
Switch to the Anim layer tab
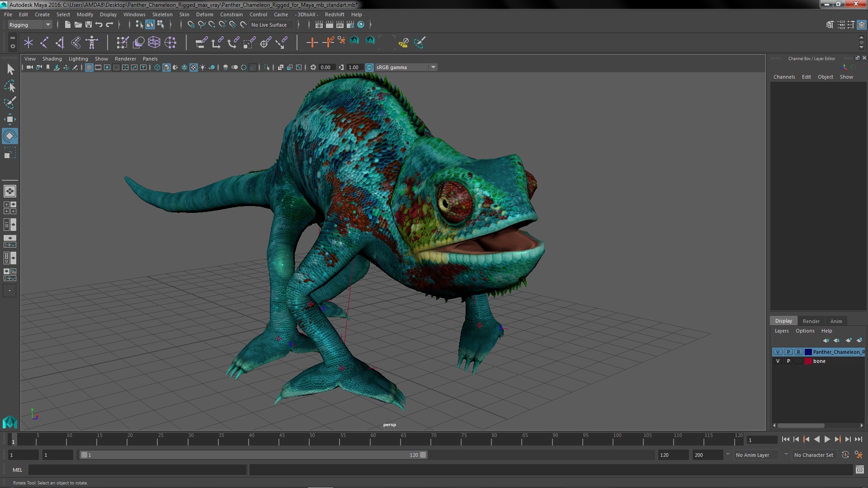(x=836, y=321)
